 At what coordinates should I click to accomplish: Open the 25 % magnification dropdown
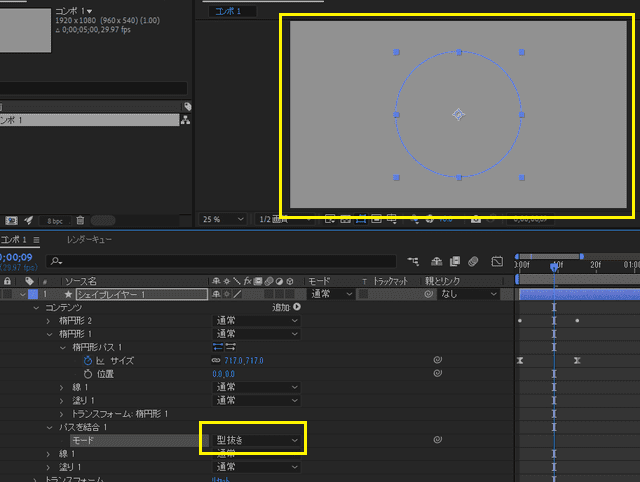point(222,219)
